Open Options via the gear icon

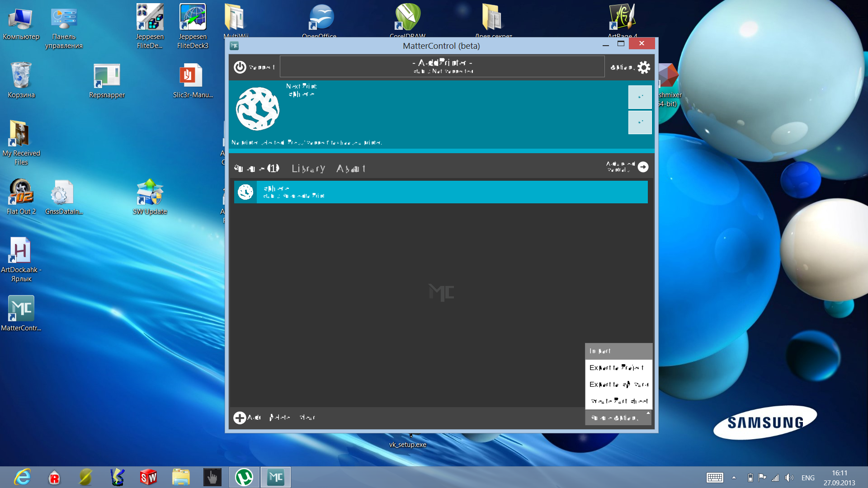[643, 67]
